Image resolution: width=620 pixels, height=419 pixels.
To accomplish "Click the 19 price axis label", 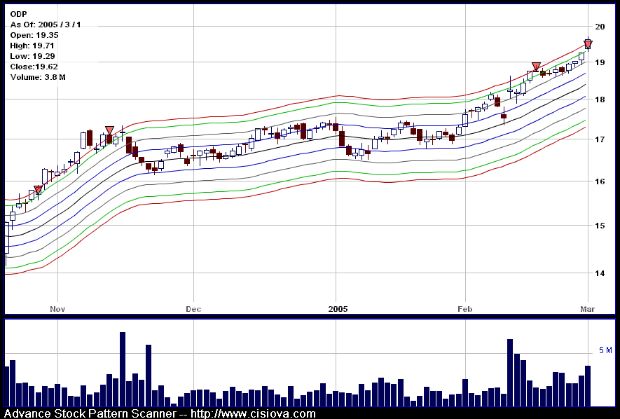I will coord(600,62).
